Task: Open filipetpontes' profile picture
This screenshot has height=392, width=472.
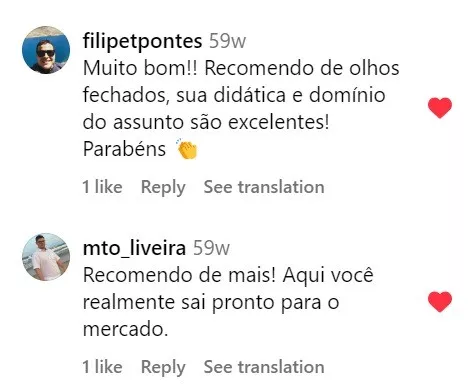Action: [46, 50]
